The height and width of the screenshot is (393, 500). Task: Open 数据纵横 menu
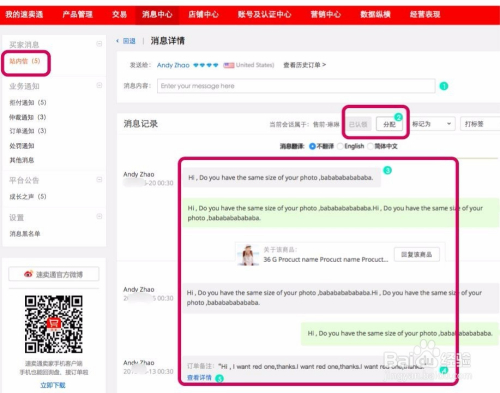375,14
